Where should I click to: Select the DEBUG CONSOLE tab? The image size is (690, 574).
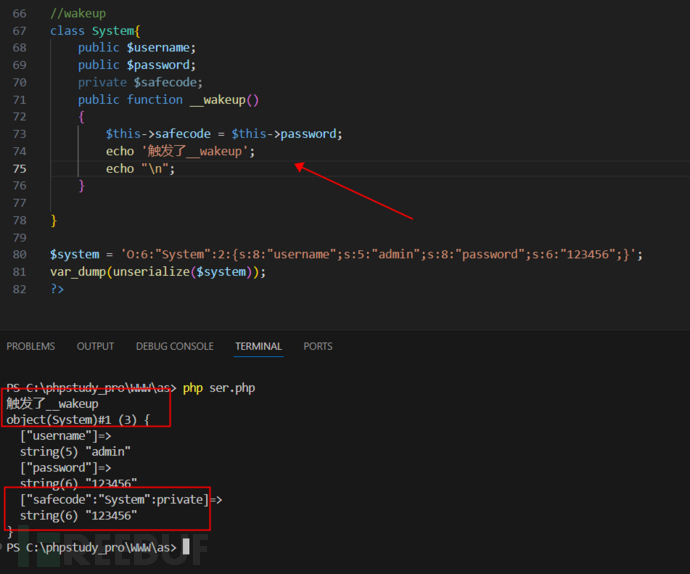(174, 346)
